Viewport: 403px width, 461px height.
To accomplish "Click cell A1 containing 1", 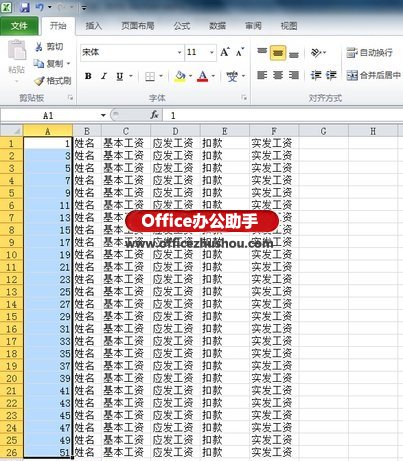I will 48,143.
